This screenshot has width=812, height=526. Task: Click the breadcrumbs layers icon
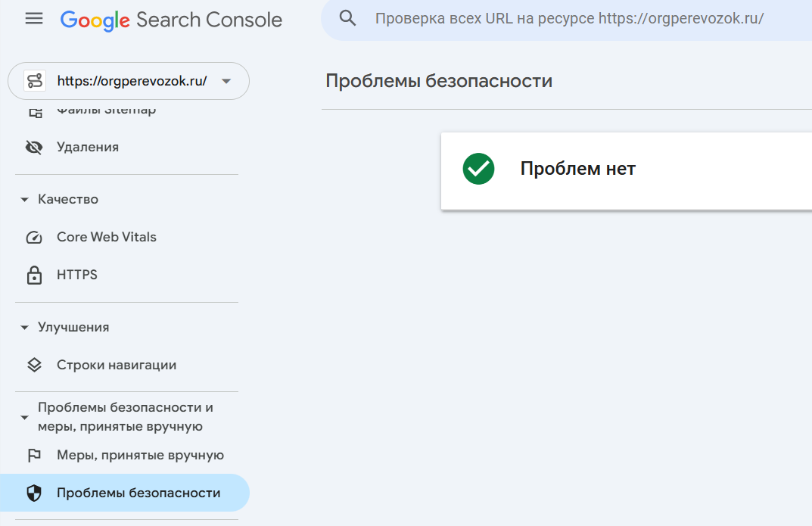coord(34,365)
